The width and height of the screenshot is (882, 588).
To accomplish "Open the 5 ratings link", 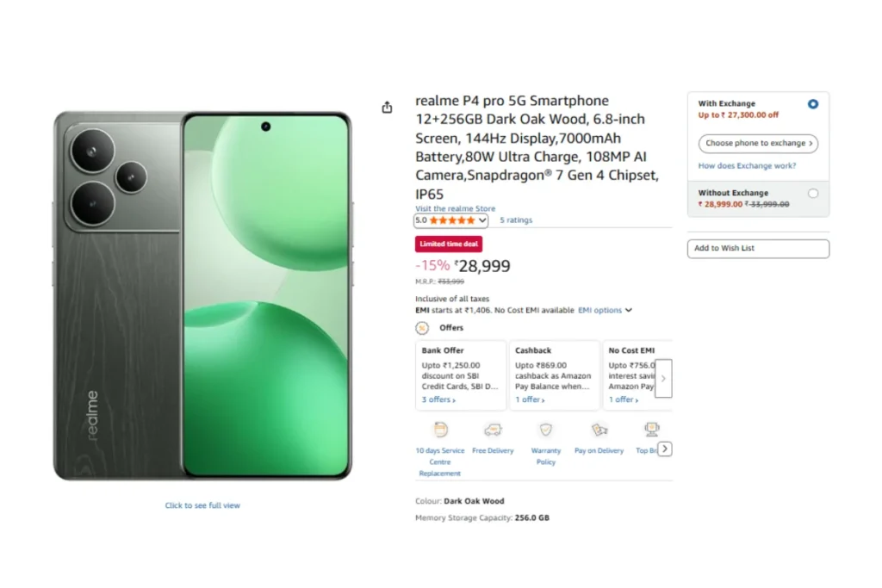I will (516, 220).
